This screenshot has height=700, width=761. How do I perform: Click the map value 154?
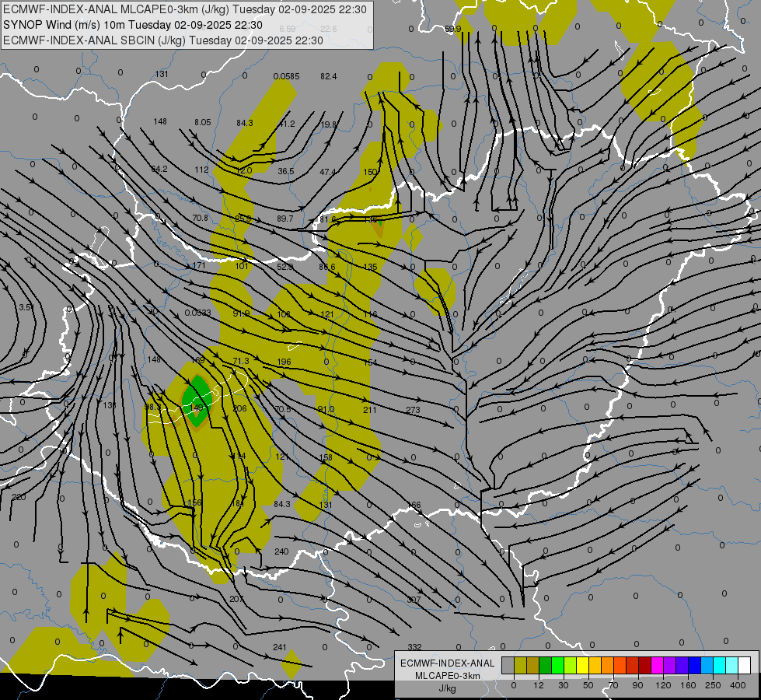click(370, 362)
